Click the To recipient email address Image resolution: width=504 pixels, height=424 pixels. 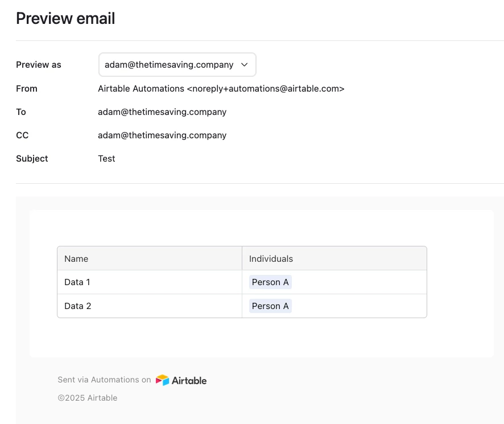[162, 112]
